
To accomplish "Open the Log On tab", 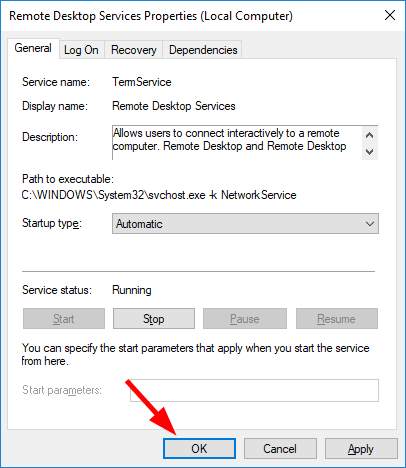I will [x=81, y=50].
